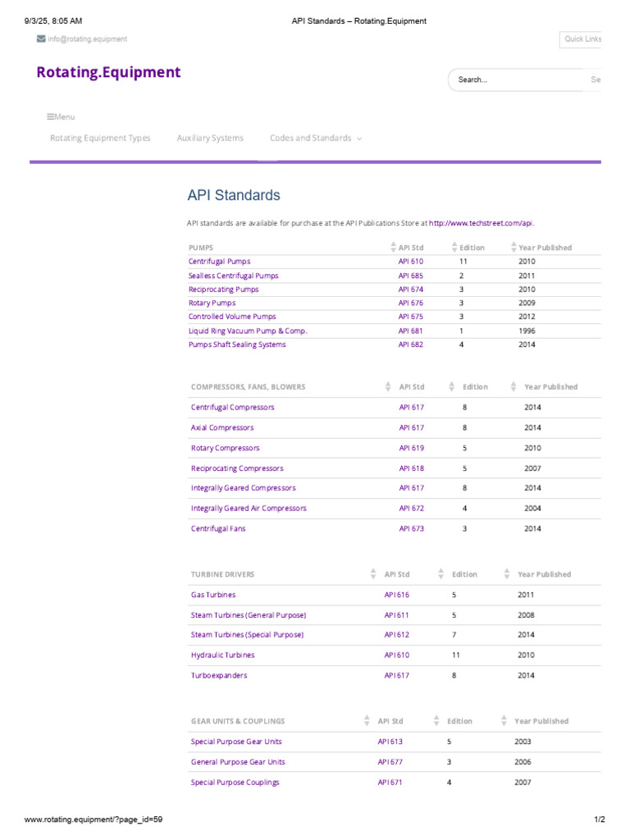Click API 616 standard link
Viewport: 630px width, 840px height.
point(396,595)
